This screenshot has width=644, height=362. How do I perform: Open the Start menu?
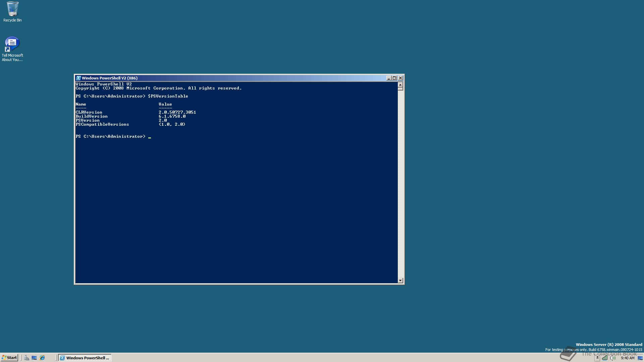(x=9, y=358)
